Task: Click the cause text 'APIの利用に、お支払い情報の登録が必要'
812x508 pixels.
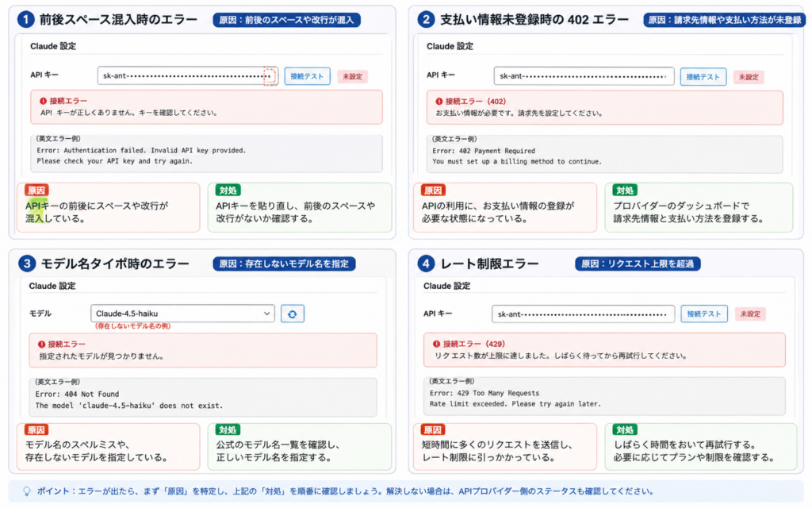Action: 498,212
